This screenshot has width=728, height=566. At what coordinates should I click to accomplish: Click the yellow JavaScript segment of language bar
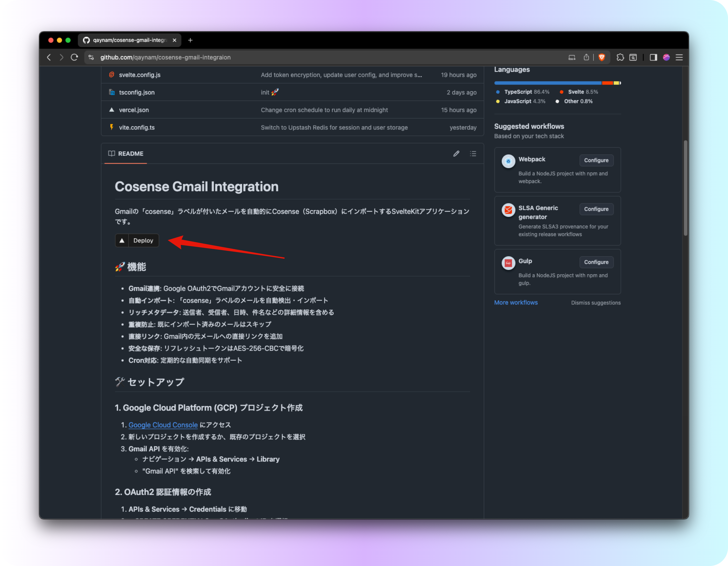(x=616, y=83)
